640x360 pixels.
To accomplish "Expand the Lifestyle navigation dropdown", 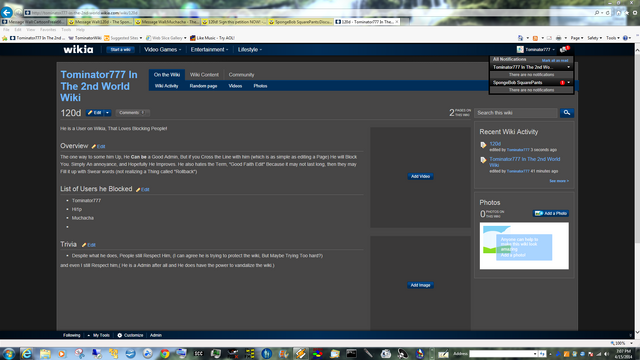I will tap(250, 49).
